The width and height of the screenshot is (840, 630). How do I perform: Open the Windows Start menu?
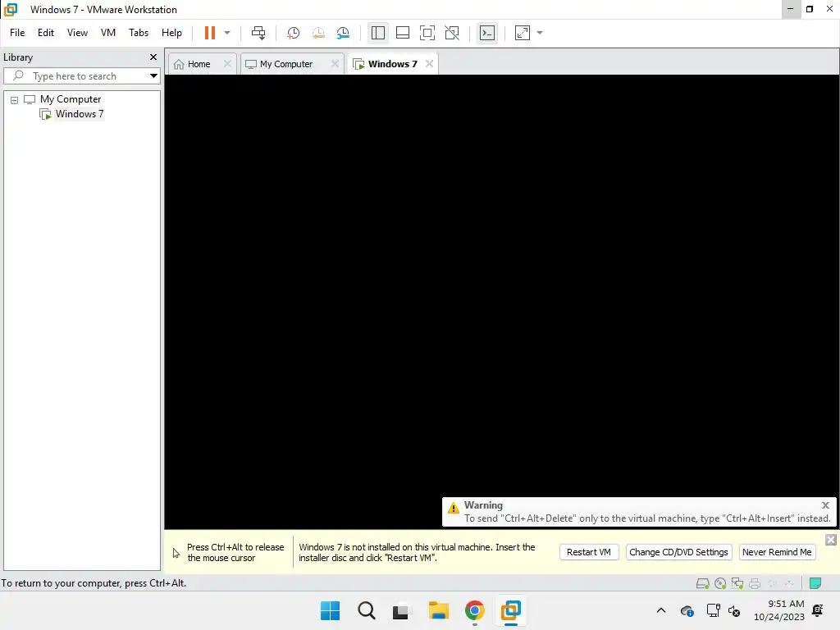pos(330,610)
